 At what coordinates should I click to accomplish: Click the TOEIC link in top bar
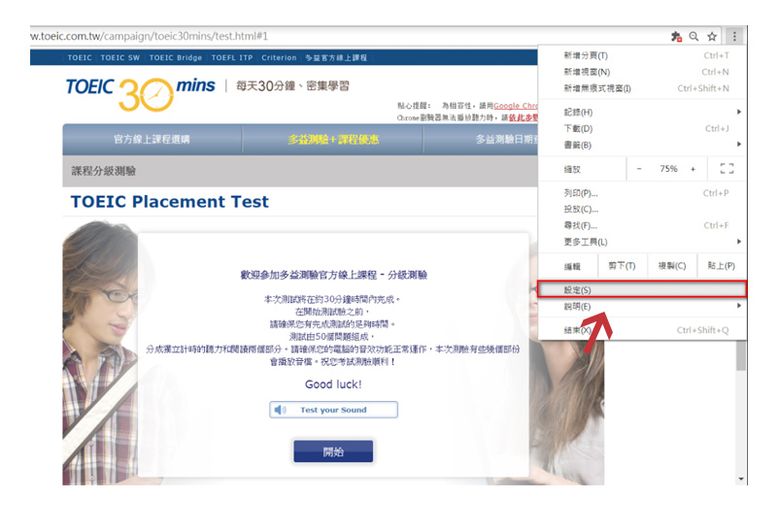80,58
